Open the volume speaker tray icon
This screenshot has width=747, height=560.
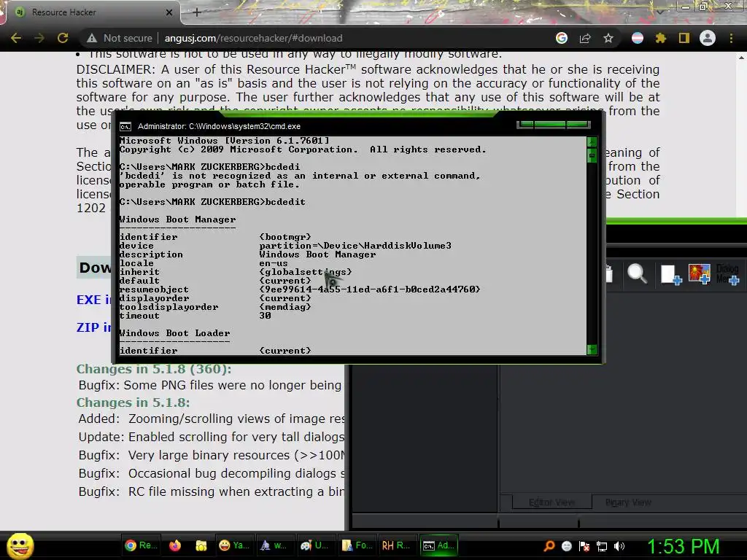point(619,546)
